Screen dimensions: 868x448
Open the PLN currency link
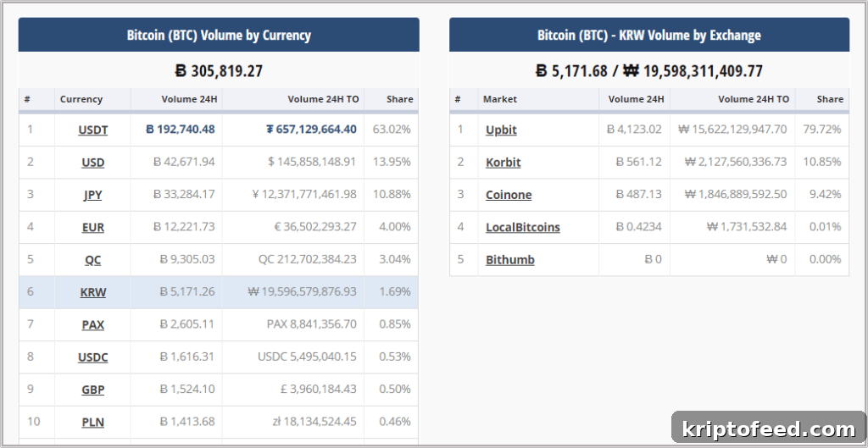(x=93, y=423)
